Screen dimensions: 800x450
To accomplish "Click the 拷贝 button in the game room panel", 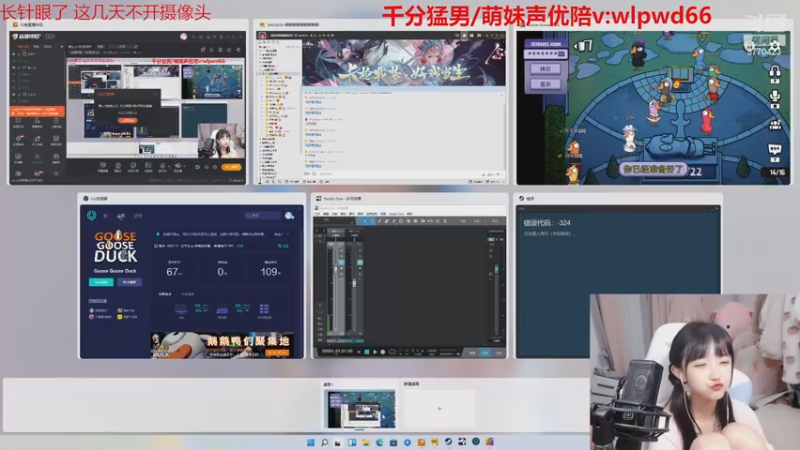I will click(x=545, y=69).
